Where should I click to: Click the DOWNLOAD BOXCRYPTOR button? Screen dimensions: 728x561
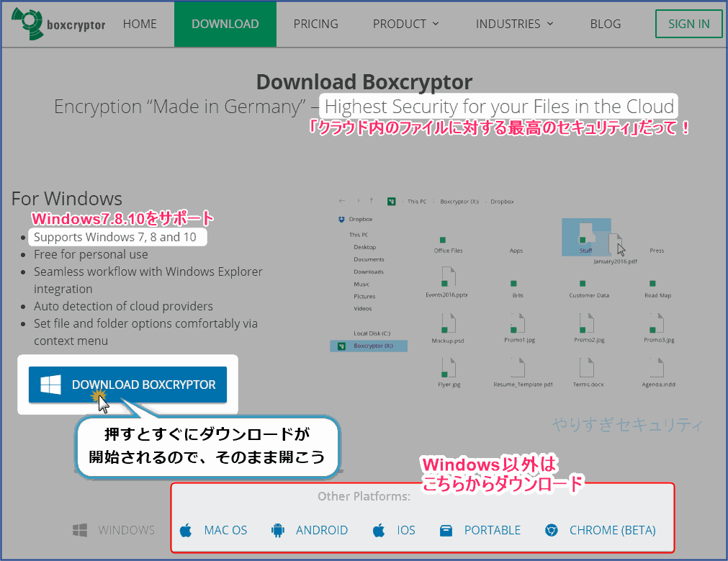click(x=127, y=385)
